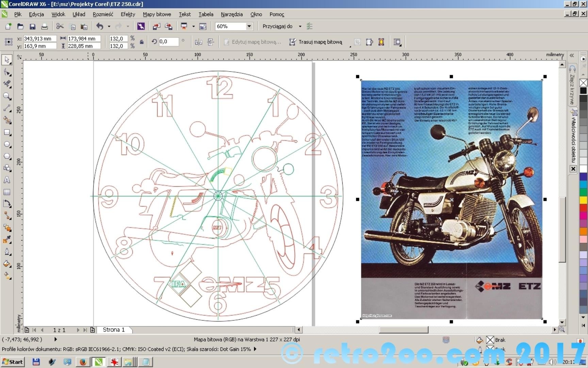Screen dimensions: 588x368
Task: Open the zoom level dropdown
Action: [x=249, y=26]
